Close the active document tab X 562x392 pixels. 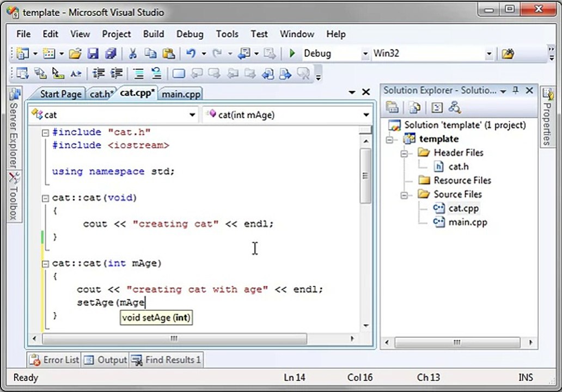[x=365, y=92]
